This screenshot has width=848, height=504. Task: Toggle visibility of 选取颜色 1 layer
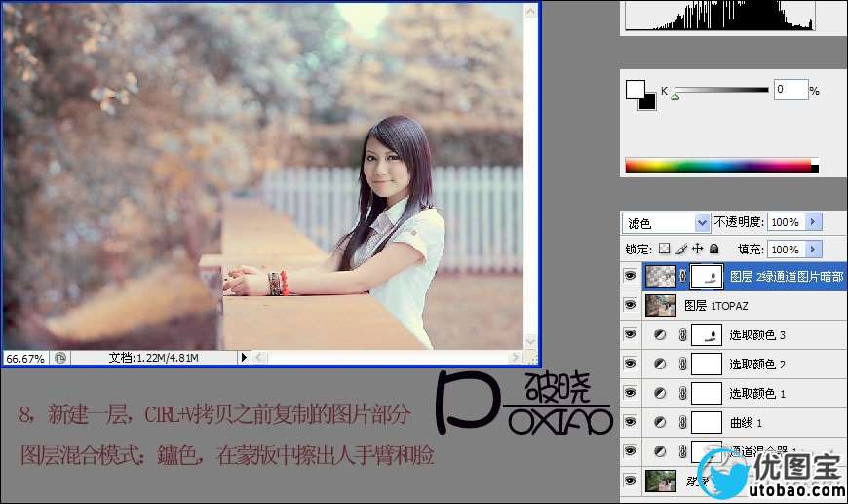coord(630,393)
